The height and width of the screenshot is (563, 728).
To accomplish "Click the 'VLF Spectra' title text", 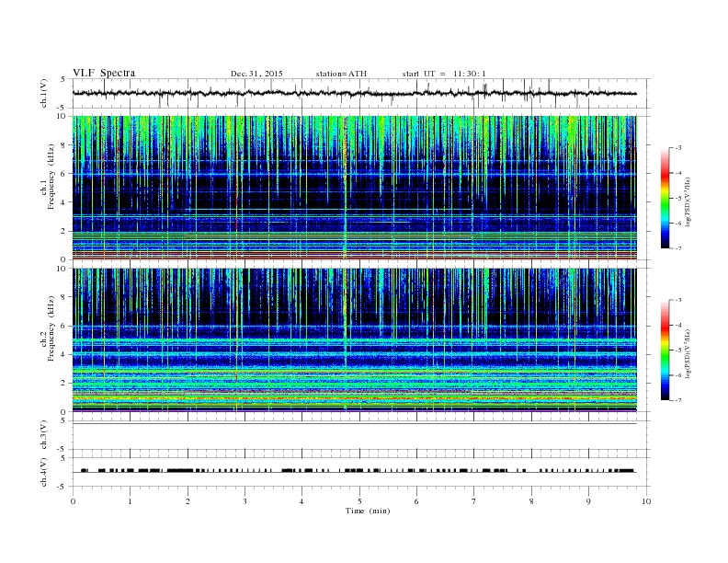I will (x=104, y=73).
